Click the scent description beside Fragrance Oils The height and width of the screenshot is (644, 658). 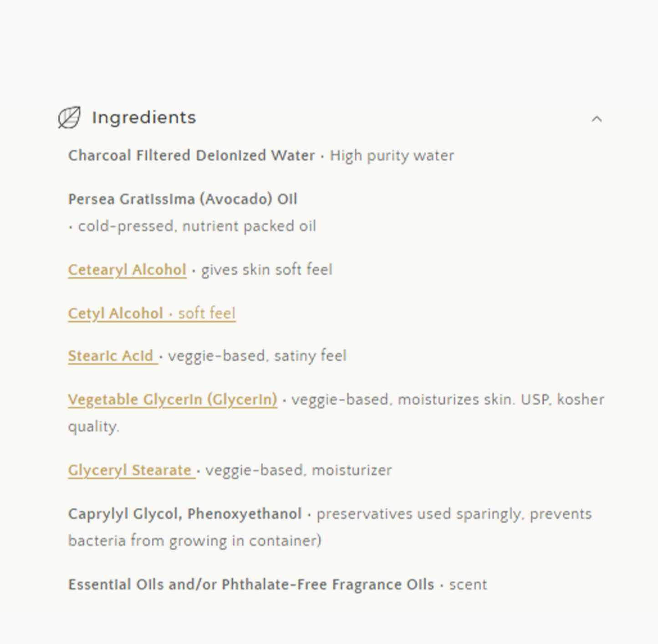tap(468, 584)
